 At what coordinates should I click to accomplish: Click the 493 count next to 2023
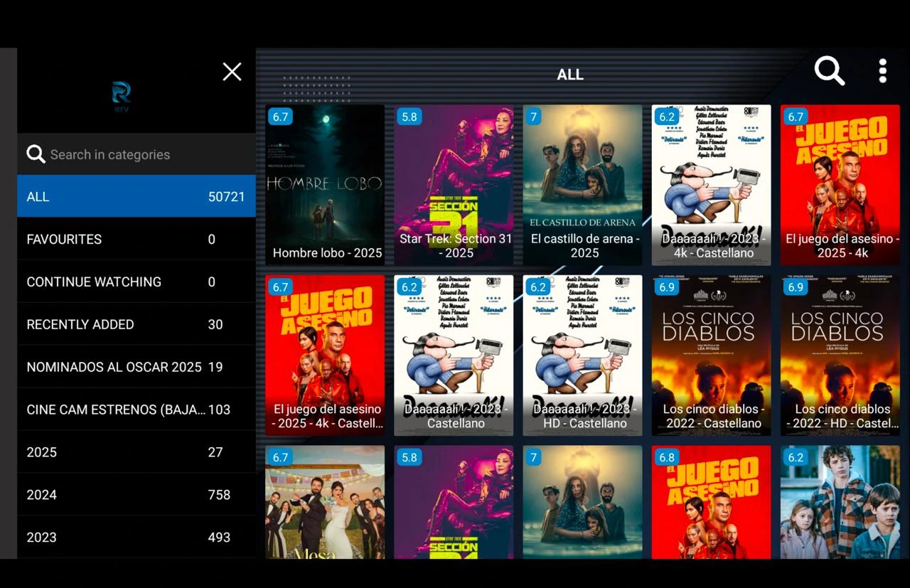[219, 538]
